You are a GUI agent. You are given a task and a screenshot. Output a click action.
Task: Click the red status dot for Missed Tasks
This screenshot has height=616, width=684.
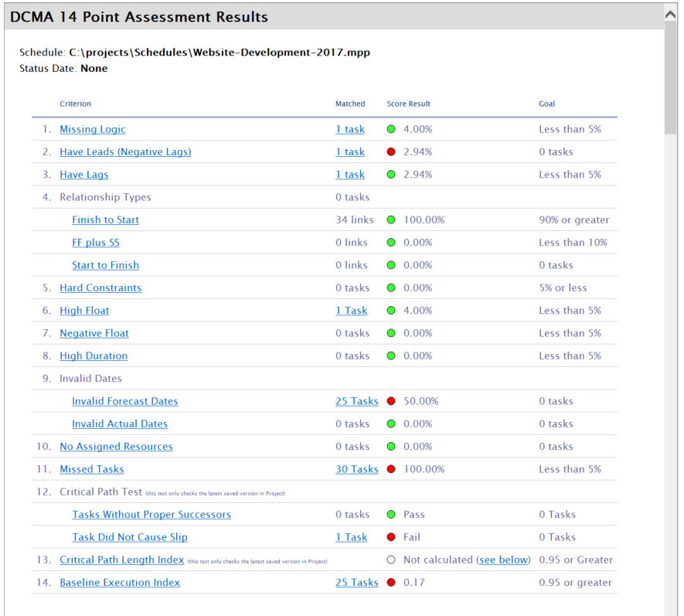click(x=391, y=469)
